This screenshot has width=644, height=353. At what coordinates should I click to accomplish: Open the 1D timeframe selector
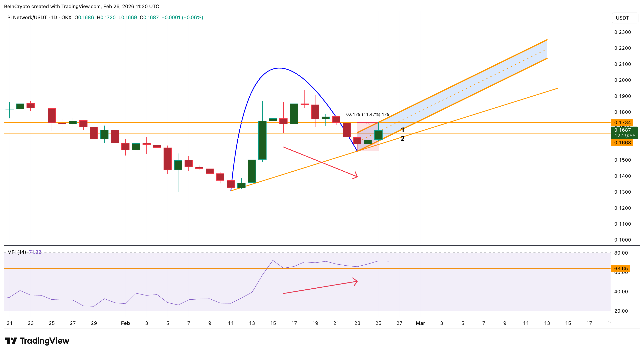[x=55, y=18]
